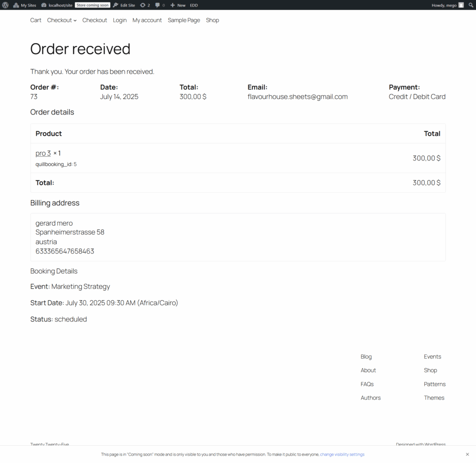Expand the Checkout submenu chevron
The height and width of the screenshot is (463, 476).
pos(75,20)
